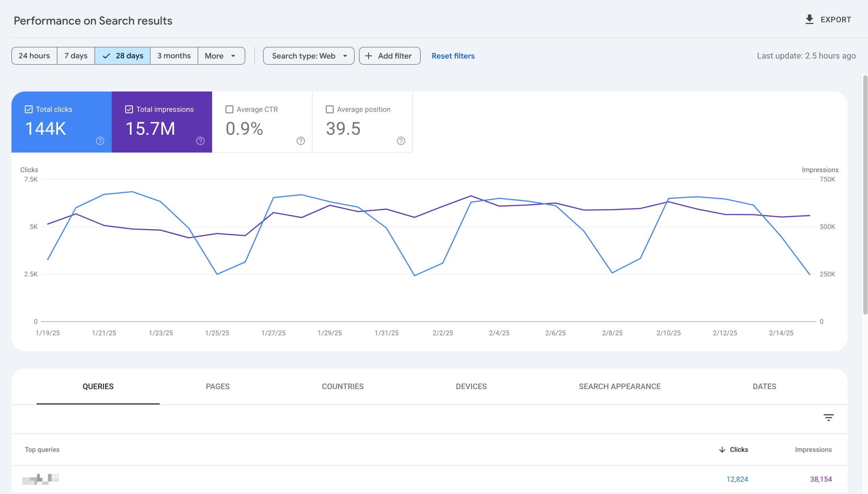Click the Clicks column sort icon
Image resolution: width=868 pixels, height=494 pixels.
coord(722,449)
